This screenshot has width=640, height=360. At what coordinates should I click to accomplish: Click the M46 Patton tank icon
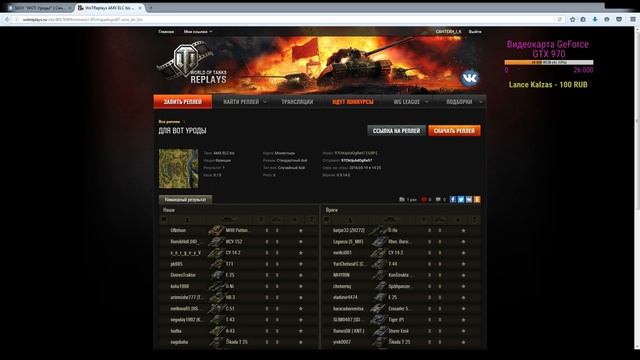[216, 230]
